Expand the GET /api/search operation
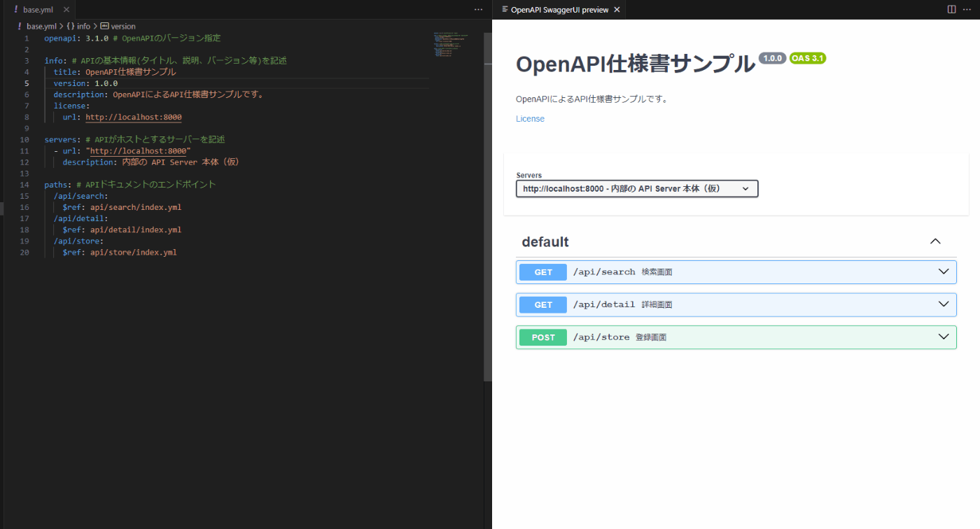Viewport: 980px width, 529px height. coord(736,272)
